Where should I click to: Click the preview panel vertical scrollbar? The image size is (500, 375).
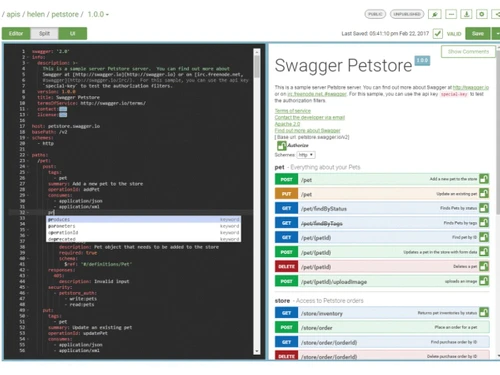tap(498, 132)
